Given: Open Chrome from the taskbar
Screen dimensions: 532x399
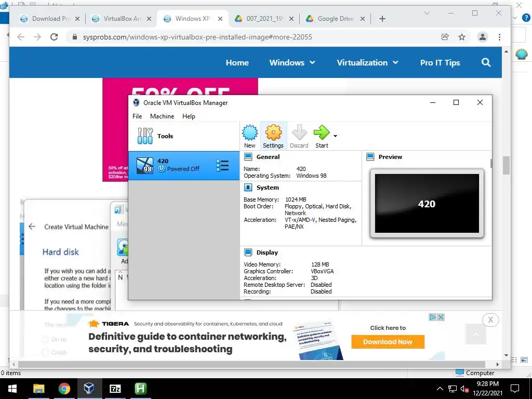Looking at the screenshot, I should point(64,389).
